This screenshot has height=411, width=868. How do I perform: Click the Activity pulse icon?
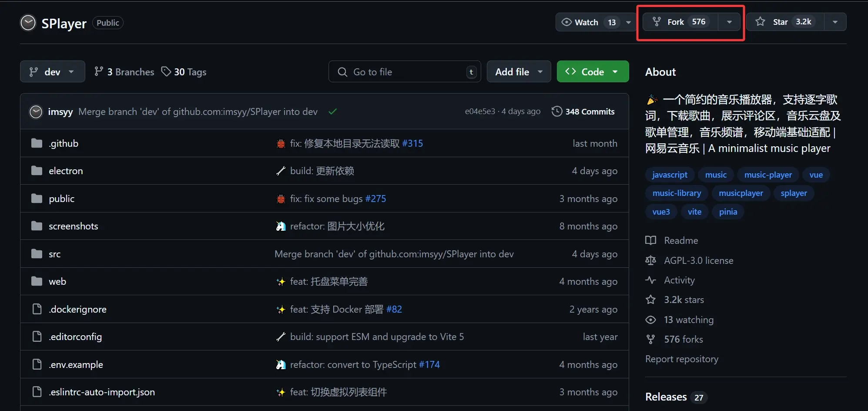pyautogui.click(x=650, y=280)
